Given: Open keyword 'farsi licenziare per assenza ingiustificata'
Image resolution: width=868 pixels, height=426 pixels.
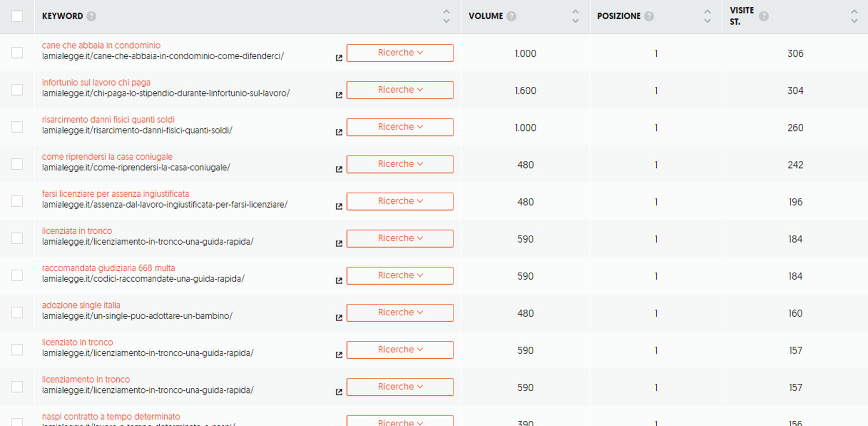Looking at the screenshot, I should pyautogui.click(x=115, y=194).
